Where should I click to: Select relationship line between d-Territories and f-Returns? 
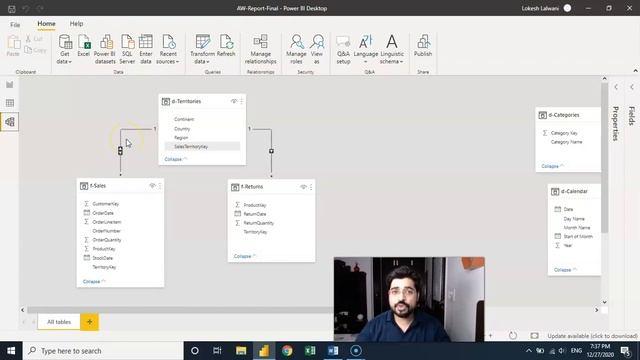click(x=271, y=151)
